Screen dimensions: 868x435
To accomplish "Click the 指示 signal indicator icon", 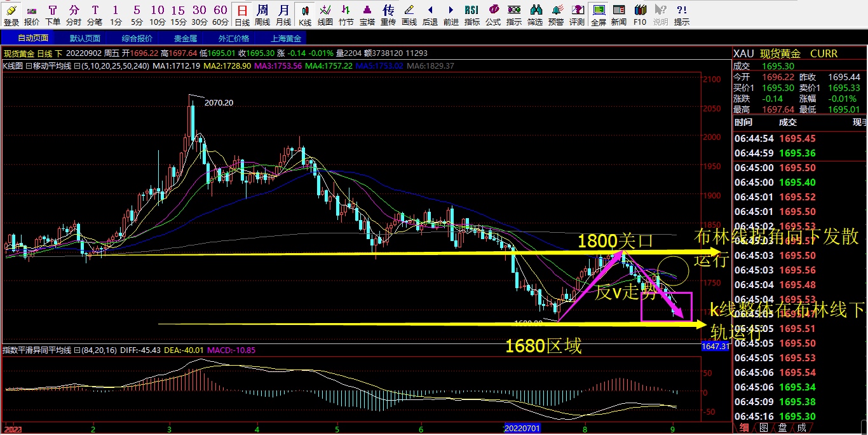I will pos(514,14).
